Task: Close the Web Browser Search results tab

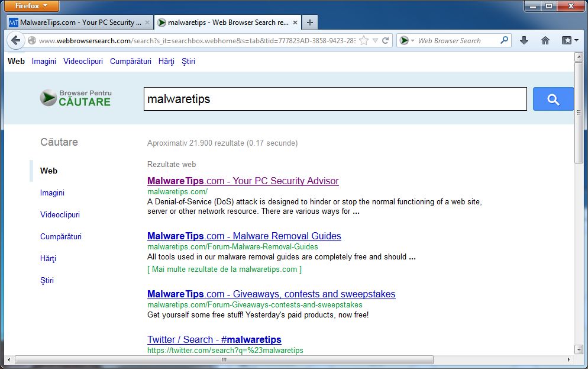Action: (x=295, y=23)
